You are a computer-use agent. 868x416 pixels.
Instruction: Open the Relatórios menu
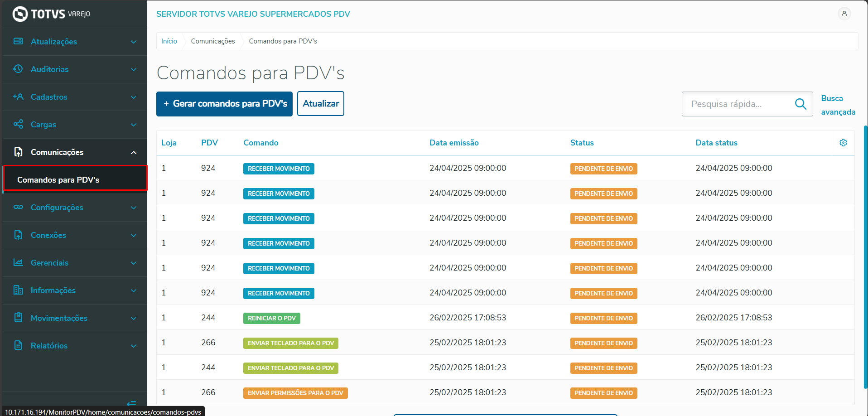75,346
